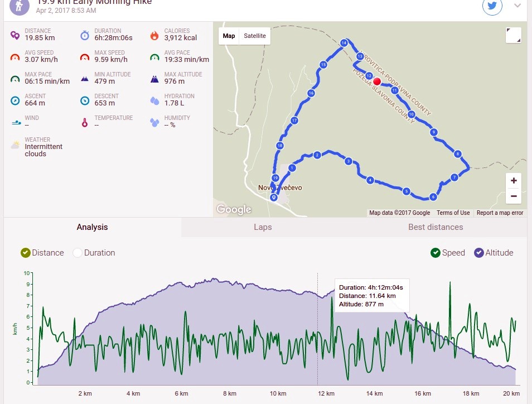The image size is (532, 404).
Task: Select kilometer marker 14 on route
Action: (x=344, y=43)
